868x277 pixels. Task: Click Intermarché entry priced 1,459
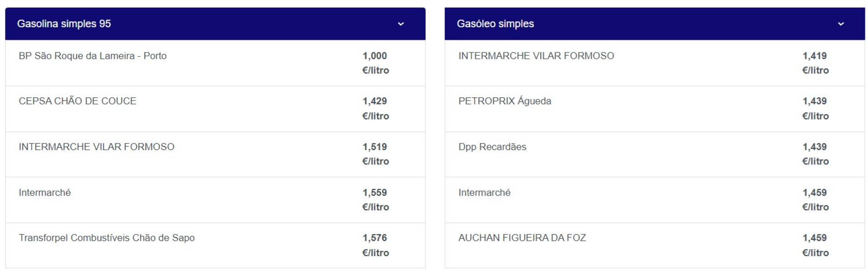point(484,192)
